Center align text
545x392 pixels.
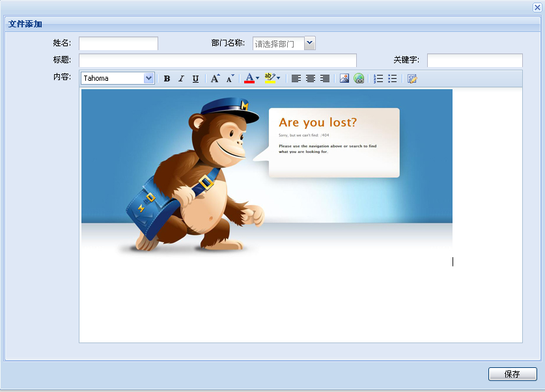[x=311, y=79]
